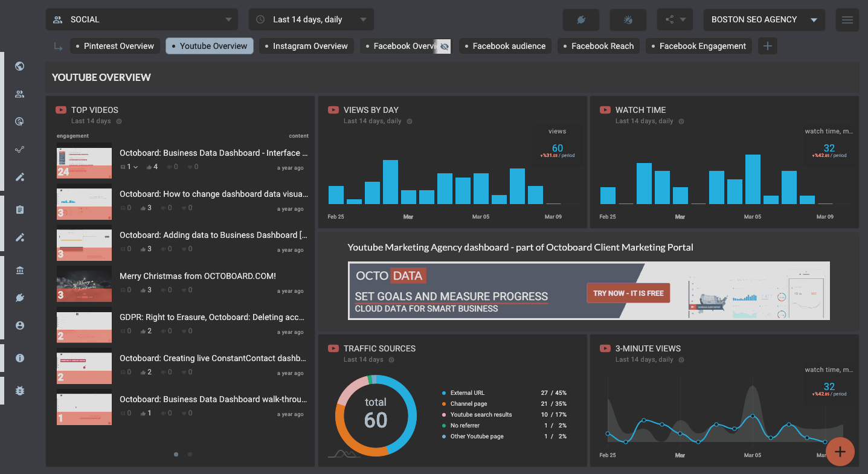This screenshot has height=474, width=868.
Task: Click the arrow icon left of Pinterest Overview
Action: click(59, 46)
